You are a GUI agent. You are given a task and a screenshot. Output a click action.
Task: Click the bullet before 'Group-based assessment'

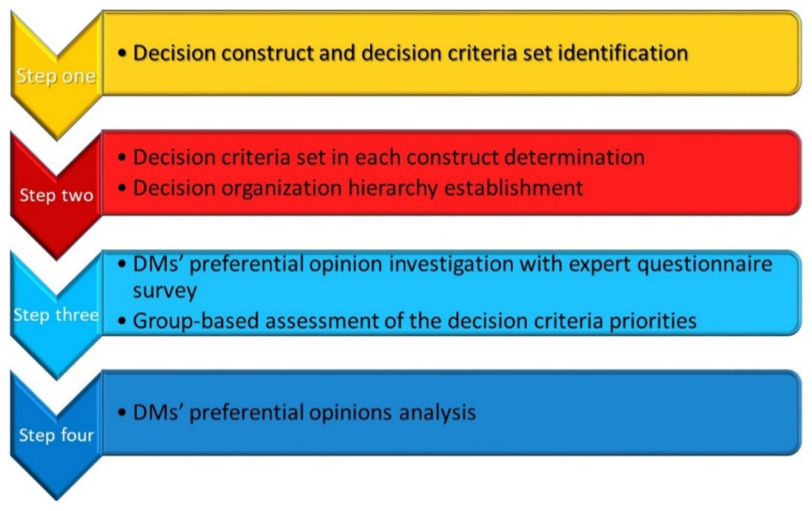point(123,321)
